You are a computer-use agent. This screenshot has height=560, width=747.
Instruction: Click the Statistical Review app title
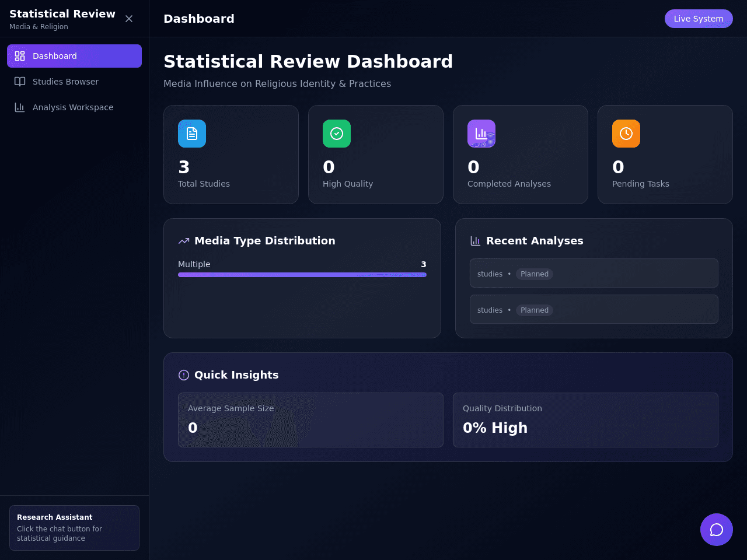pyautogui.click(x=62, y=14)
